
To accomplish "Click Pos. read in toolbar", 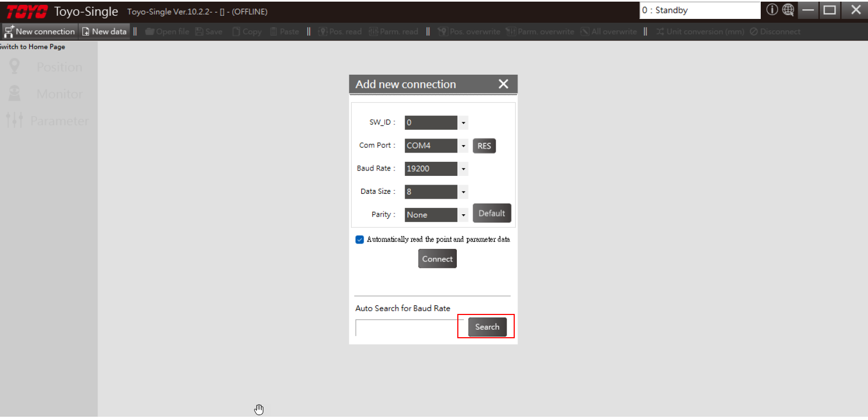I will [340, 31].
